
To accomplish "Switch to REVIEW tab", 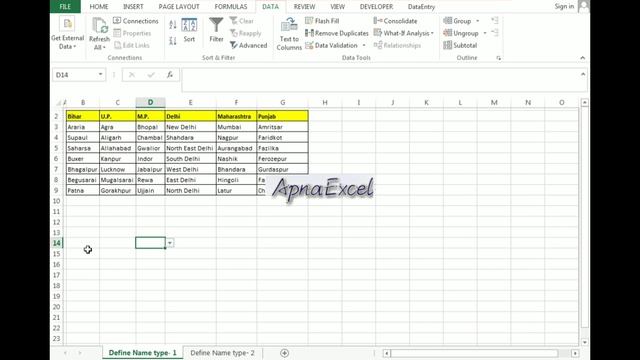I will (304, 7).
